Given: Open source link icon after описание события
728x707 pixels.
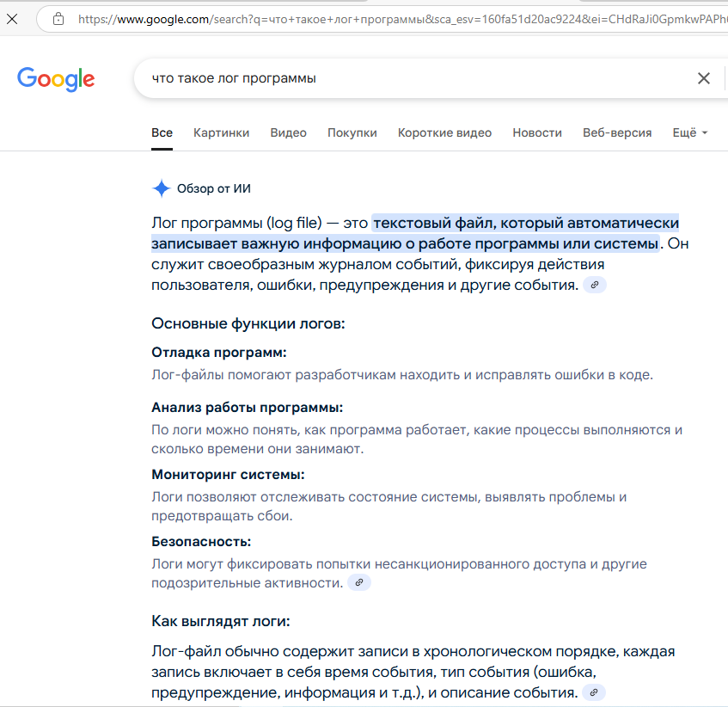Looking at the screenshot, I should click(593, 692).
